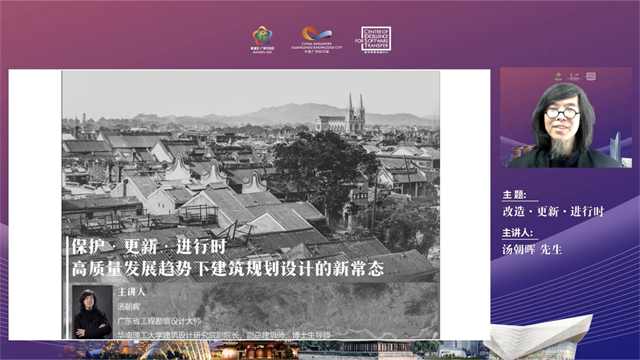
Task: Click the speaker name 汤朝晖 先生
Action: pos(532,249)
